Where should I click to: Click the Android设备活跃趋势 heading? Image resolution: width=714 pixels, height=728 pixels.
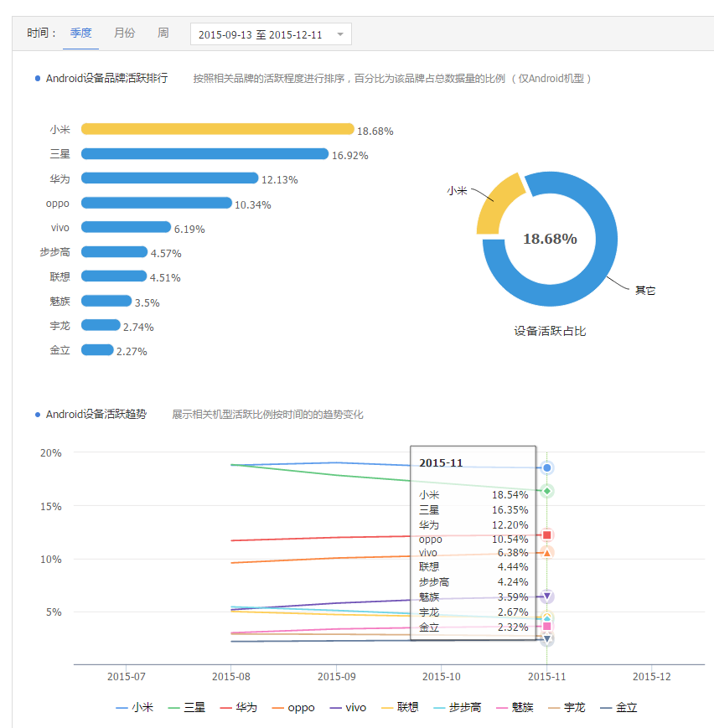point(96,414)
